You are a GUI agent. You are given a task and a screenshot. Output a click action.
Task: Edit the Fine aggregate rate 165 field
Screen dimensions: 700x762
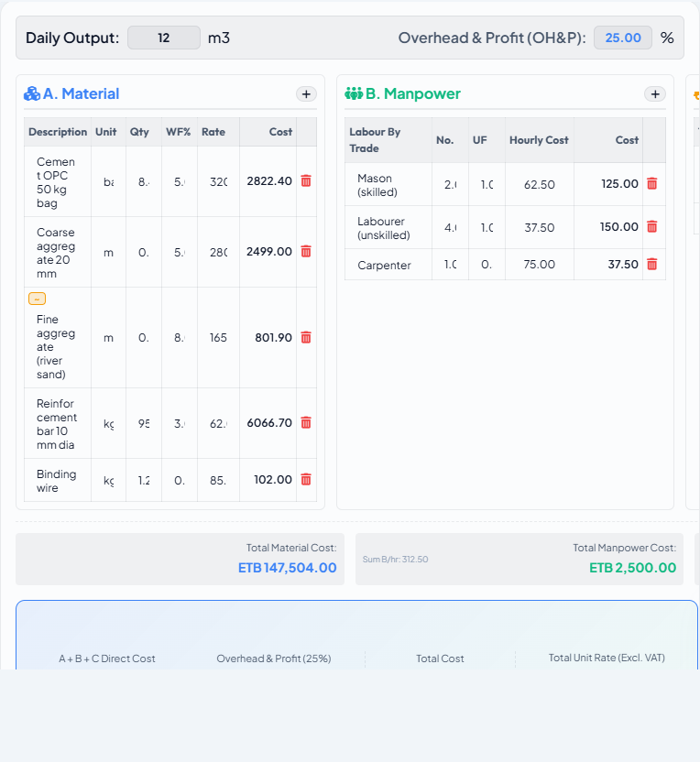pyautogui.click(x=218, y=337)
